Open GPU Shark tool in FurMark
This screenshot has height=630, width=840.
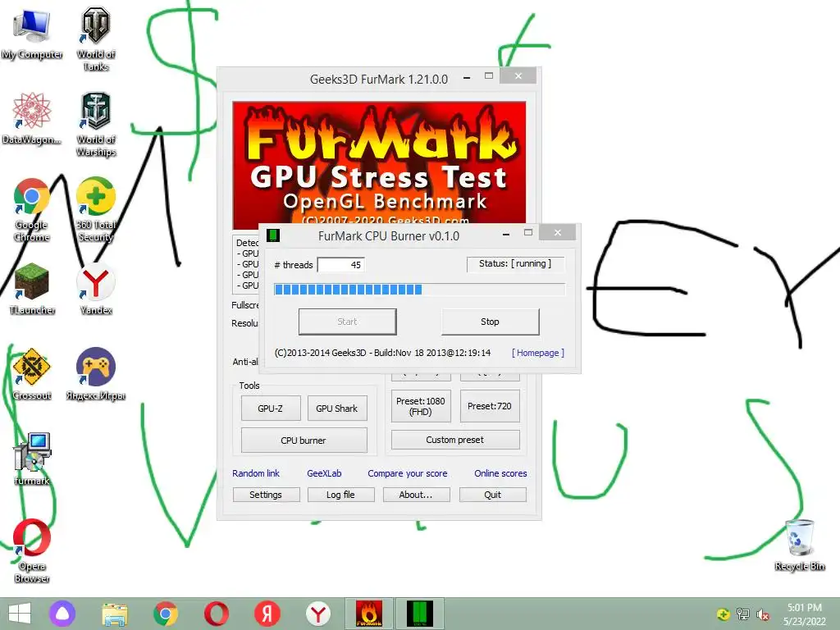pos(337,409)
